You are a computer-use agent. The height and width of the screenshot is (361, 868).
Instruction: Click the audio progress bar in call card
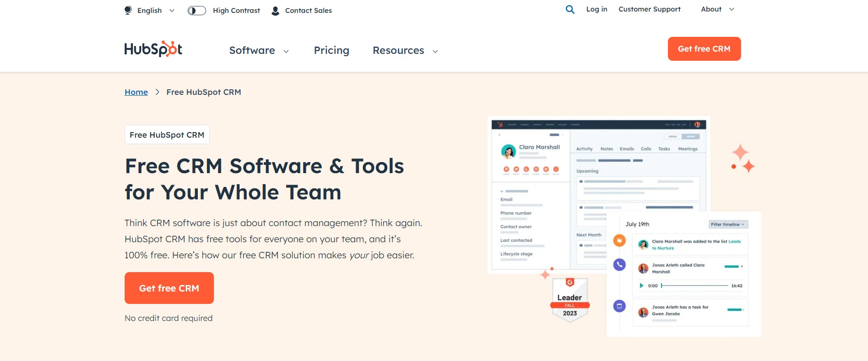695,285
